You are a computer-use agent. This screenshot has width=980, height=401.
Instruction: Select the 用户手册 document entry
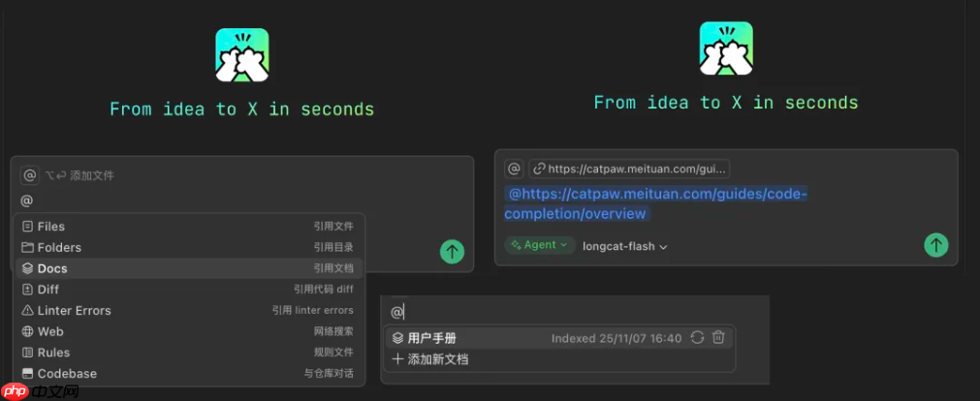pyautogui.click(x=558, y=338)
